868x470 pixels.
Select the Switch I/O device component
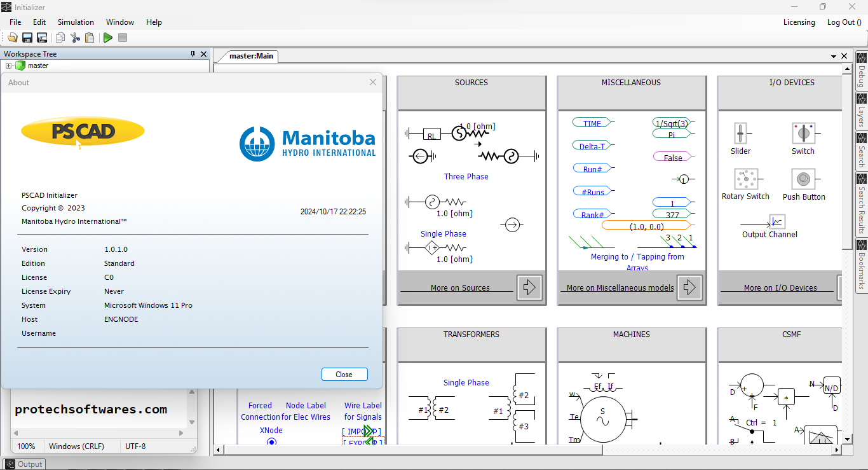[x=803, y=134]
